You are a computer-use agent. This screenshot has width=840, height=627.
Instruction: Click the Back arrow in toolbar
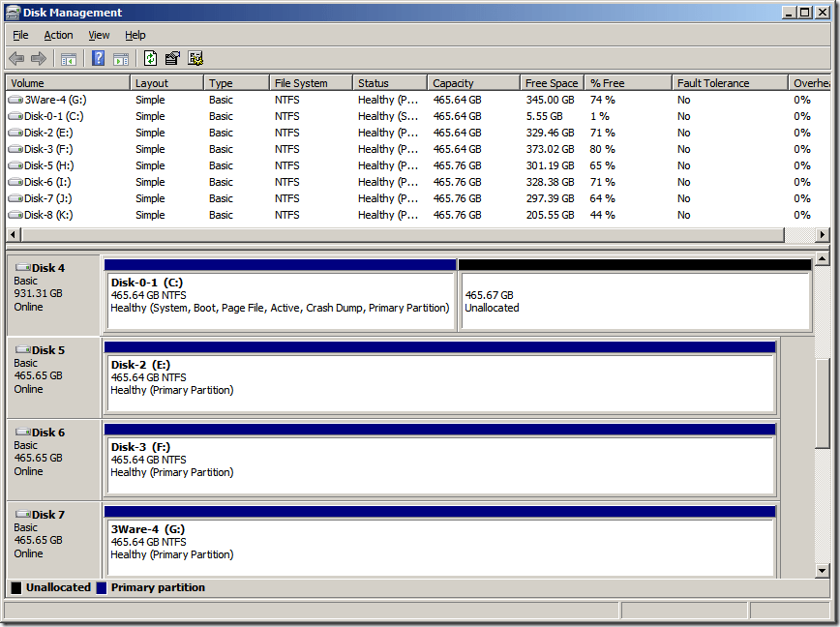16,59
